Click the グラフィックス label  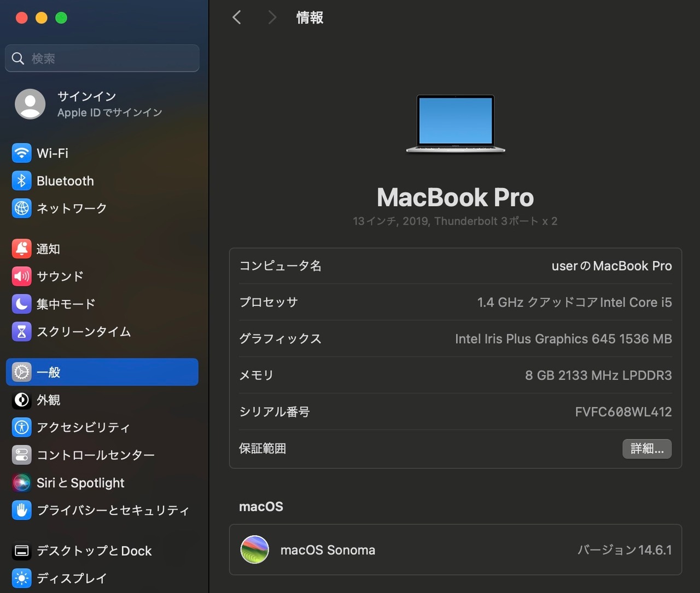tap(280, 339)
